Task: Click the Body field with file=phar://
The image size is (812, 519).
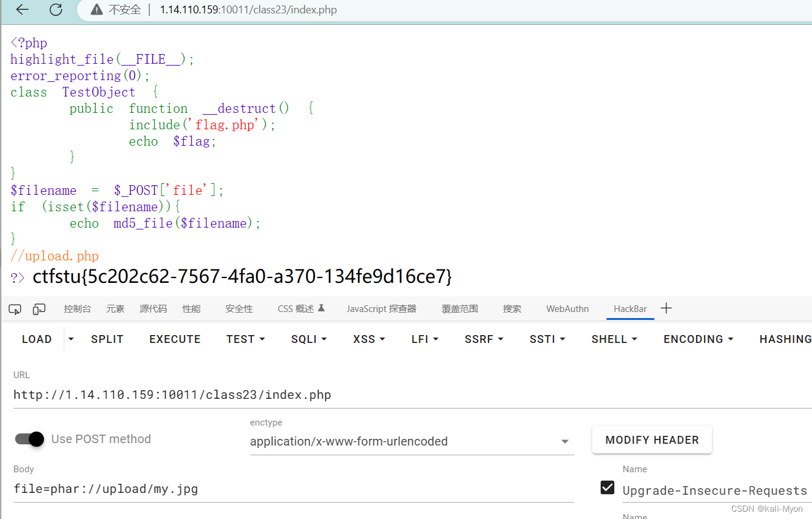Action: coord(293,489)
